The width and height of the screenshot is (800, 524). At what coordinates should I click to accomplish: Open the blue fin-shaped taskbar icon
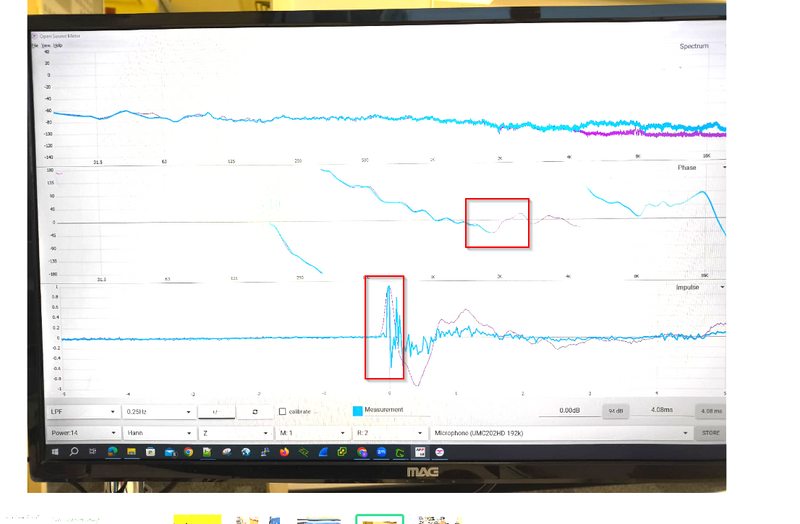pyautogui.click(x=323, y=452)
